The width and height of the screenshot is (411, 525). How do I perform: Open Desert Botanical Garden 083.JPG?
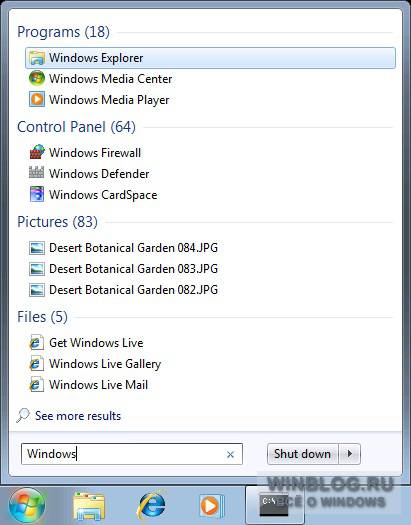coord(133,269)
